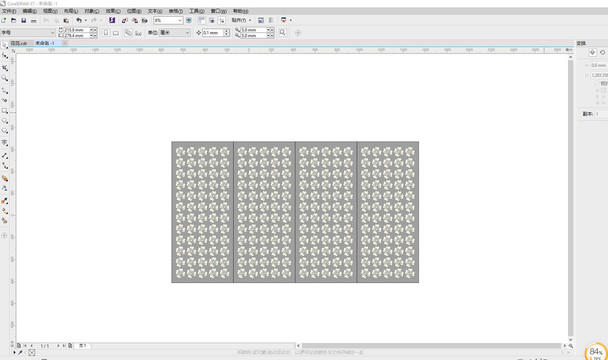Viewport: 608px width, 360px height.
Task: Select the Crop tool
Action: click(x=5, y=68)
